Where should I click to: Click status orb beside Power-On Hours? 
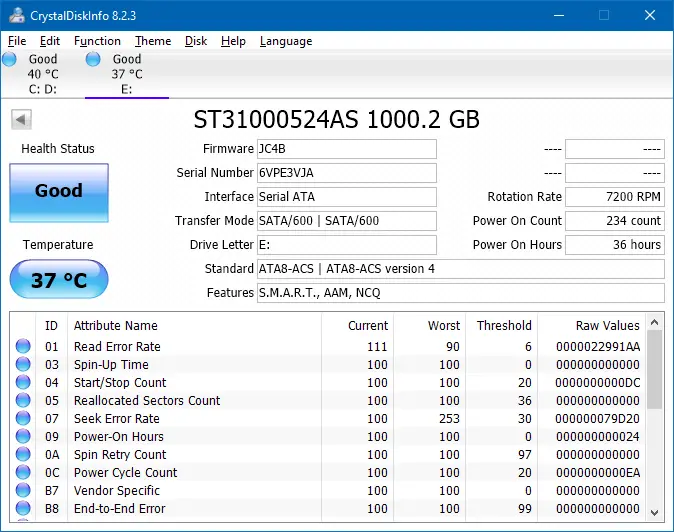point(23,436)
